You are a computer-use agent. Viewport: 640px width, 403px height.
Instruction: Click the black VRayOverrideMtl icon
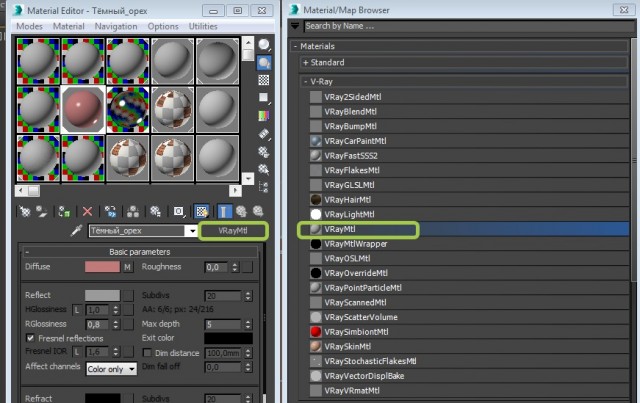316,273
